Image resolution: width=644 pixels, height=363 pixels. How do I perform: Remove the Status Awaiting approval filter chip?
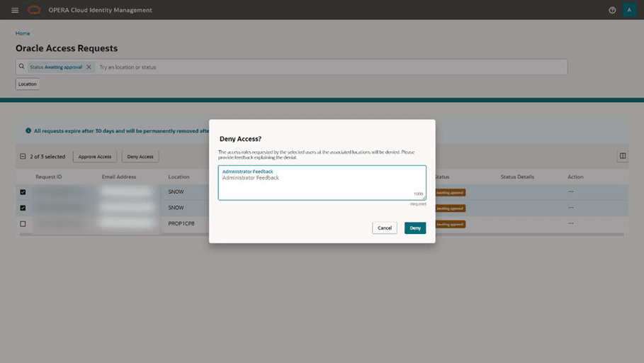(89, 67)
